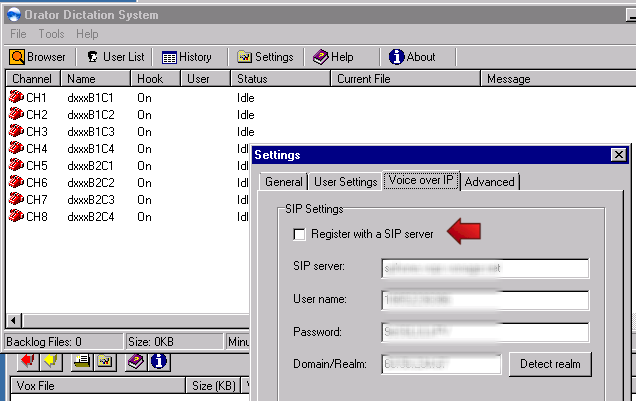Click the blue info icon in lower toolbar
Screen dimensions: 636x401
pyautogui.click(x=159, y=361)
